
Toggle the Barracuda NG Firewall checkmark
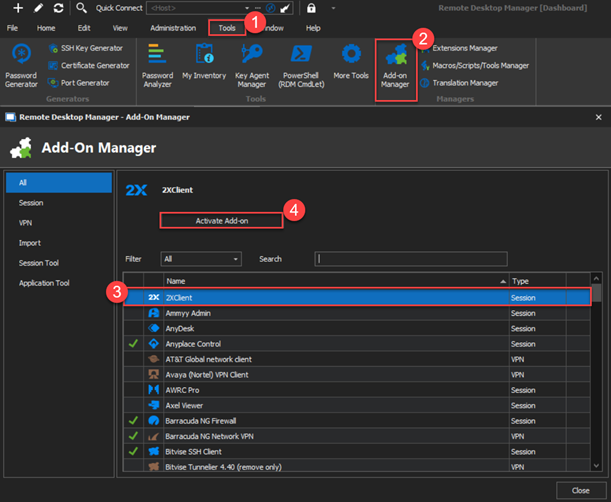133,421
